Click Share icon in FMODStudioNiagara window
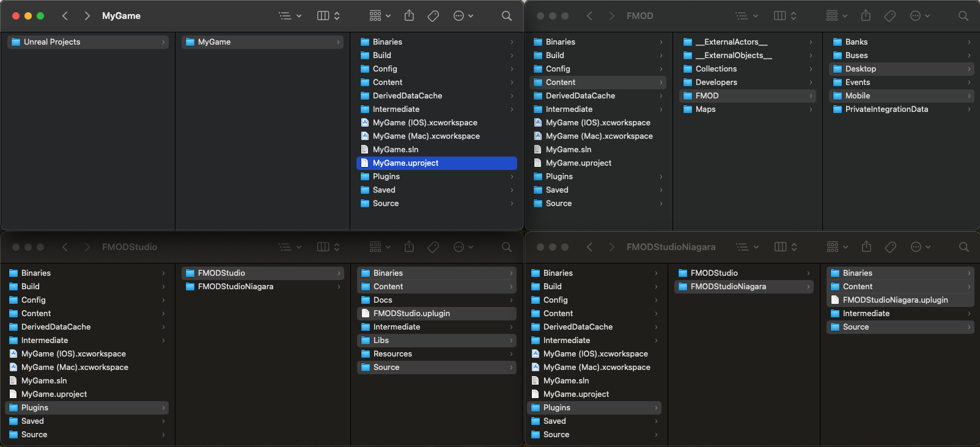The image size is (980, 447). (866, 247)
